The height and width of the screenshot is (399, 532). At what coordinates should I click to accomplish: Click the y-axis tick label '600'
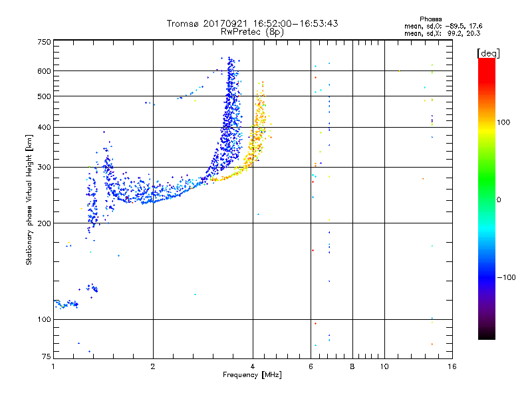click(44, 71)
